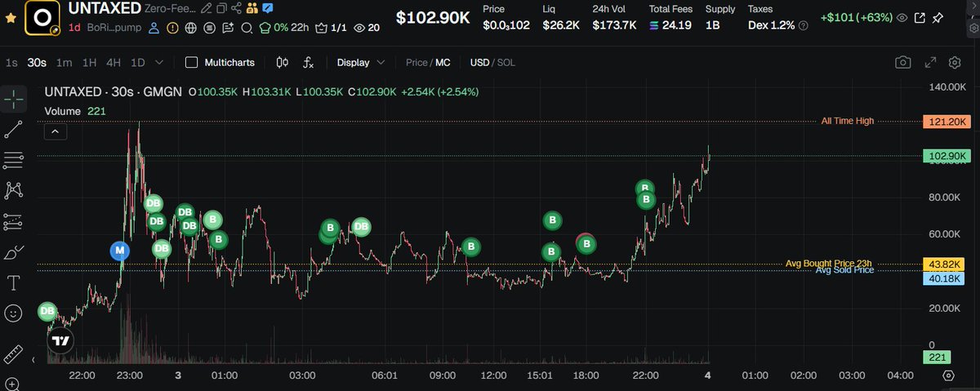
Task: Open the website globe icon
Action: [190, 27]
